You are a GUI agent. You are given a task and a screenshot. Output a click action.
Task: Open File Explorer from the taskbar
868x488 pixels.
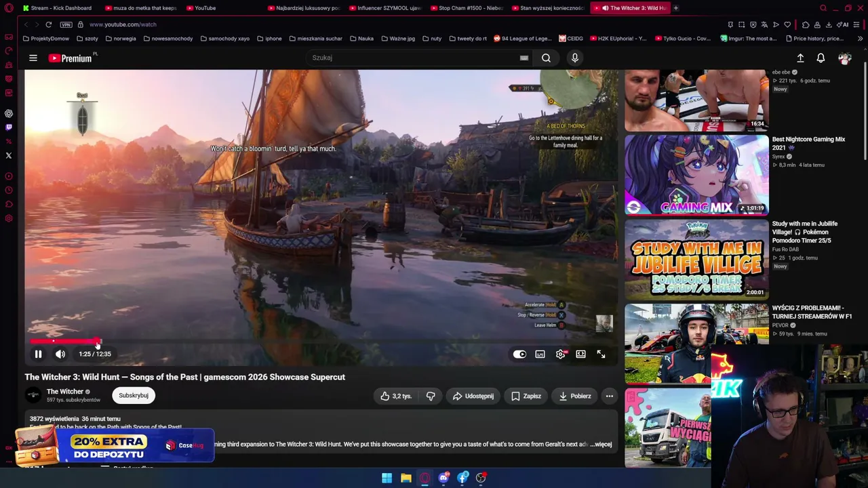(x=406, y=478)
